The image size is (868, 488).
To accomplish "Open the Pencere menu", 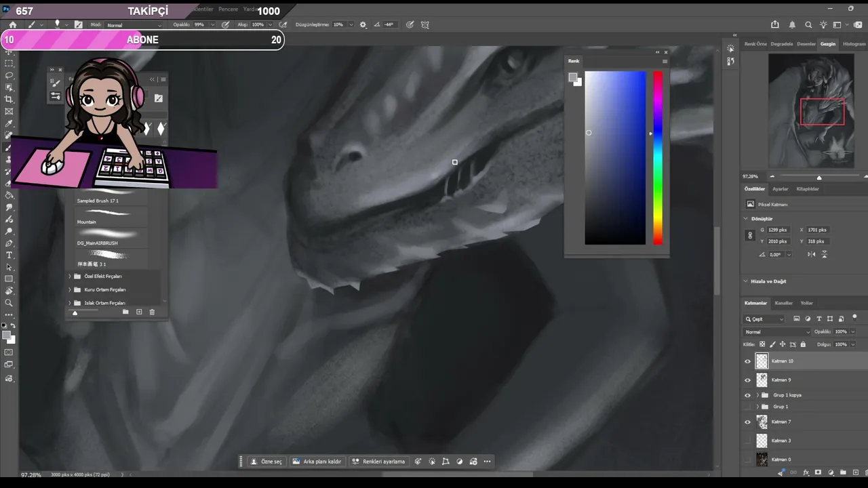I will [228, 9].
